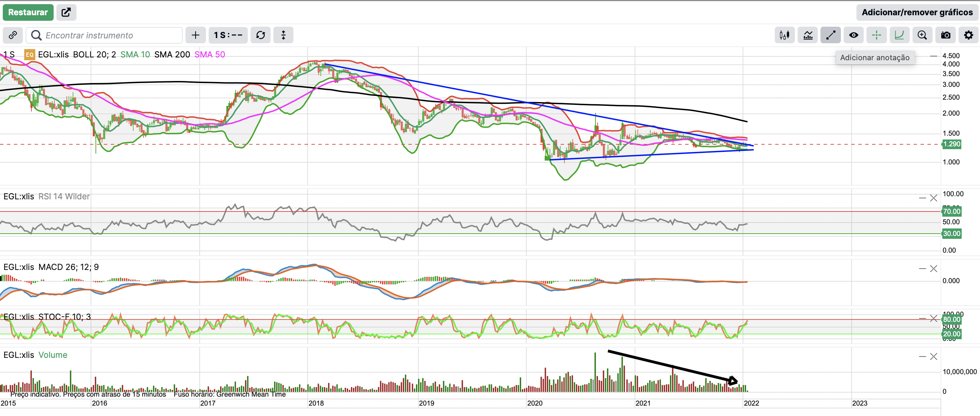This screenshot has height=416, width=980.
Task: Click the SMA 50 legend label
Action: (x=210, y=54)
